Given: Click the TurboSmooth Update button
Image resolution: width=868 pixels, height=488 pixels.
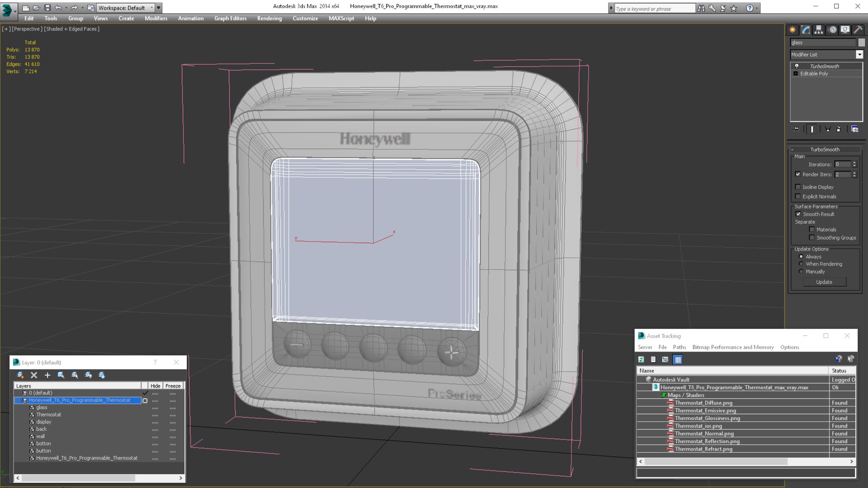Looking at the screenshot, I should pyautogui.click(x=824, y=282).
